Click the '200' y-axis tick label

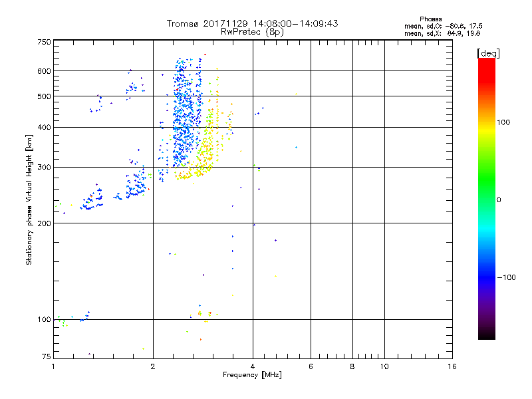(x=44, y=223)
